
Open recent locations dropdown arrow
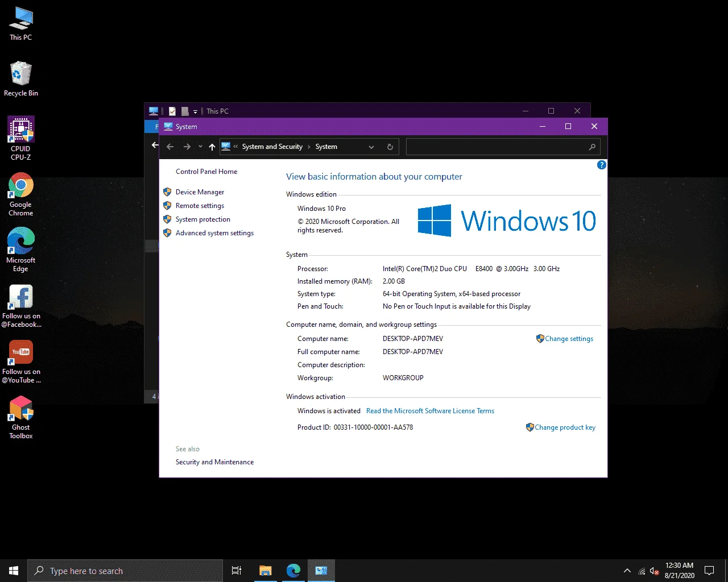click(x=200, y=147)
